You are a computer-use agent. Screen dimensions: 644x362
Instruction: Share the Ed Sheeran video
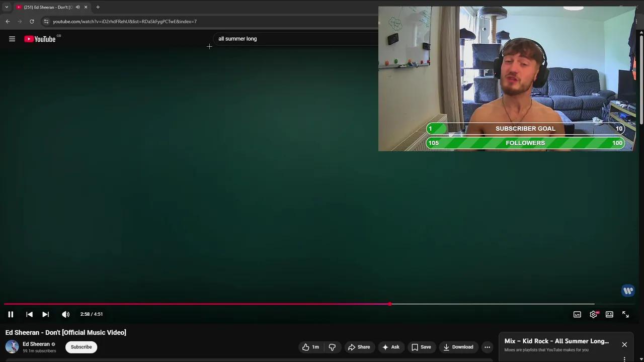pyautogui.click(x=359, y=347)
